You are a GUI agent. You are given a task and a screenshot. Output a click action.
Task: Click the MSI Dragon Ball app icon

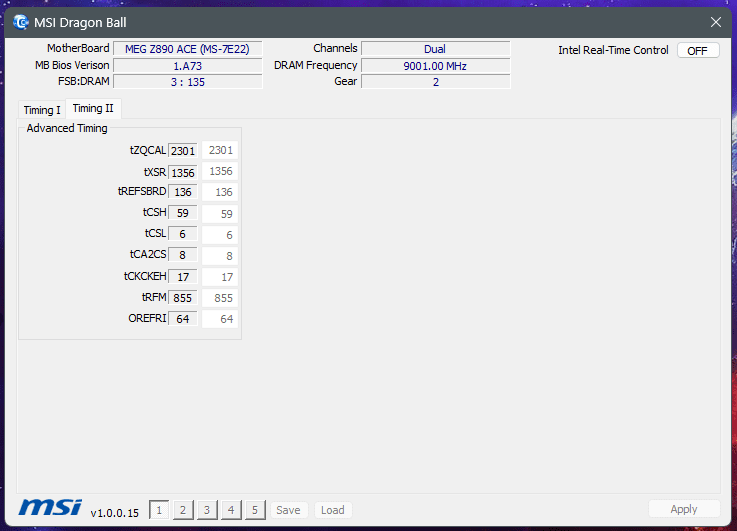[21, 22]
